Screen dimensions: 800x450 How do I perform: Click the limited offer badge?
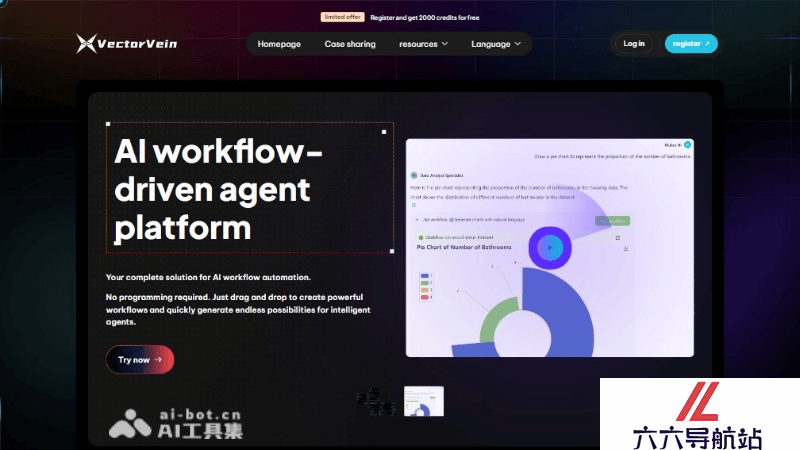tap(342, 17)
